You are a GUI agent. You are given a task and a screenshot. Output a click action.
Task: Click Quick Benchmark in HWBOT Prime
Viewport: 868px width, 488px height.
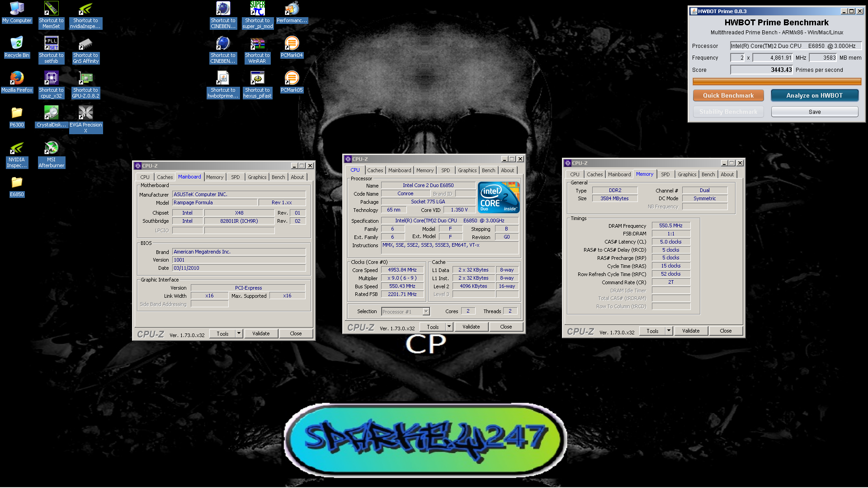pos(728,95)
